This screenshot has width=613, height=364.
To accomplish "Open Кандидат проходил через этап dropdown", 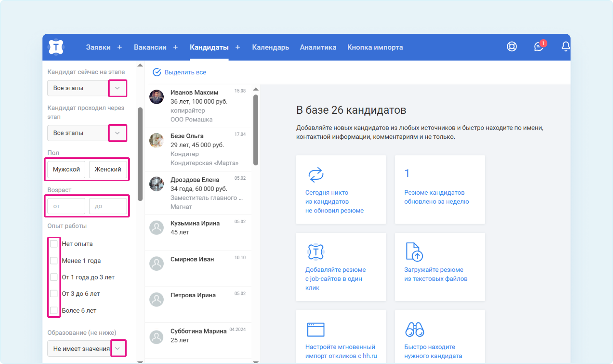I will pos(117,133).
